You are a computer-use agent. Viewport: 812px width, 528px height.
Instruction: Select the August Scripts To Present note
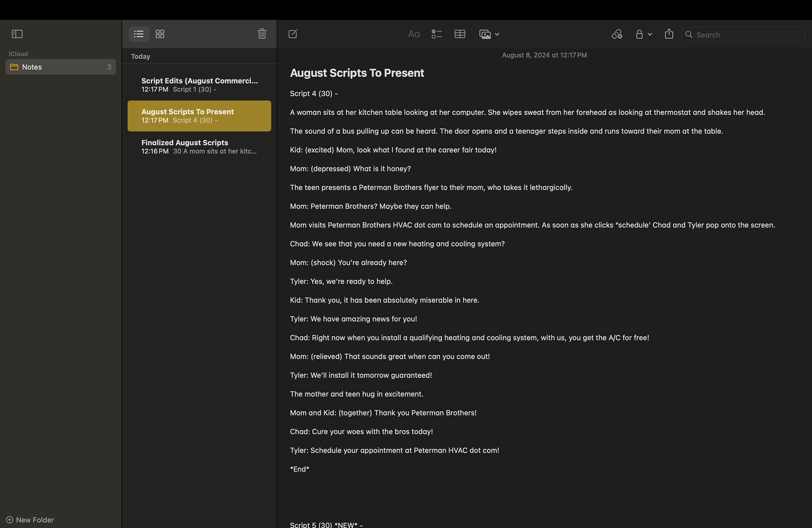tap(199, 116)
